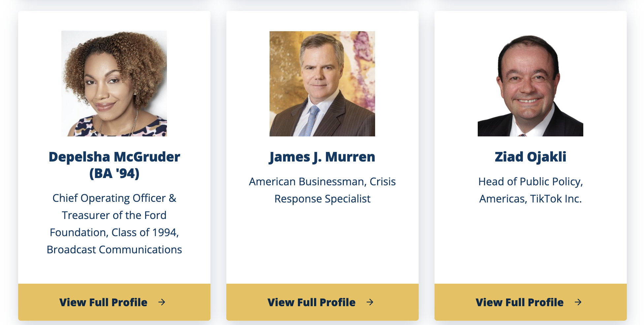Select the James J. Murren name heading

pyautogui.click(x=322, y=157)
